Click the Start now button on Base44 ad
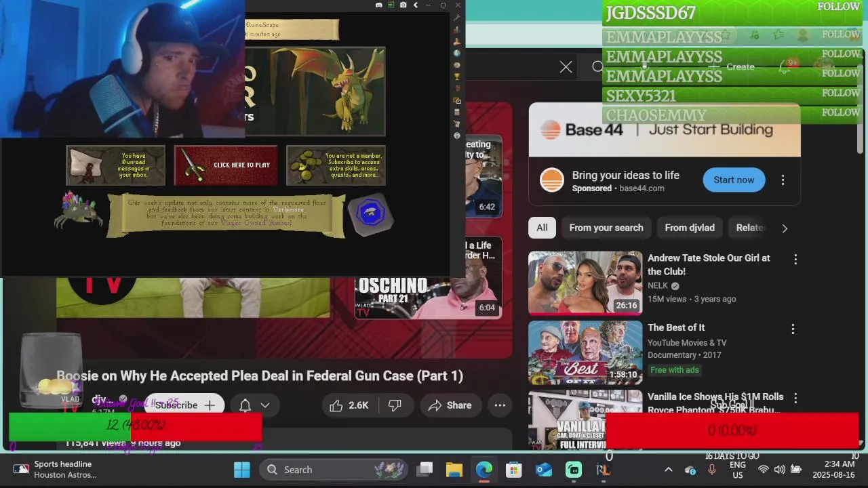This screenshot has width=868, height=488. coord(734,180)
